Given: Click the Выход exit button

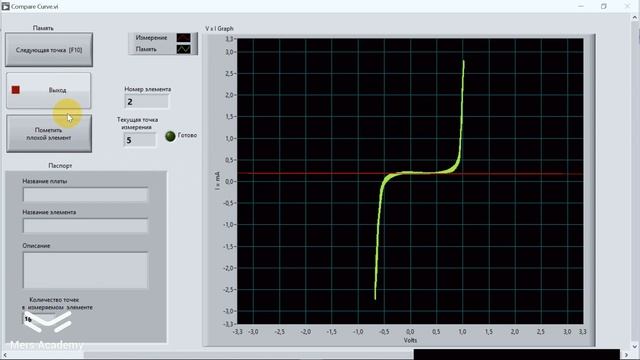Looking at the screenshot, I should pyautogui.click(x=49, y=90).
